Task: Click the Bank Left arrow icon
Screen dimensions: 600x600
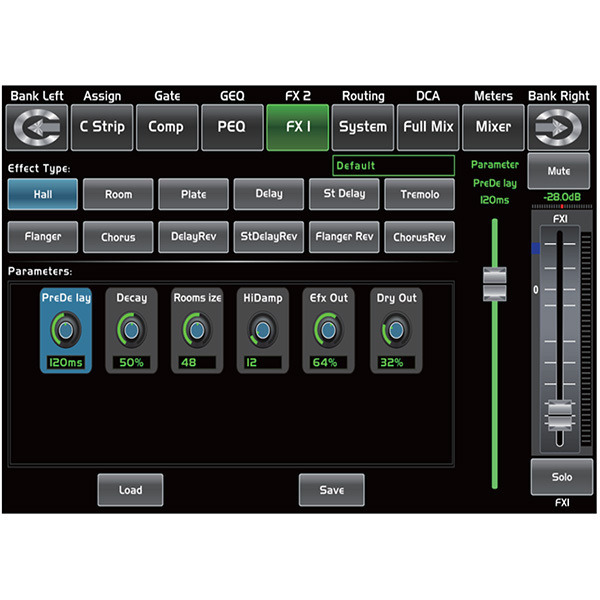Action: coord(37,127)
